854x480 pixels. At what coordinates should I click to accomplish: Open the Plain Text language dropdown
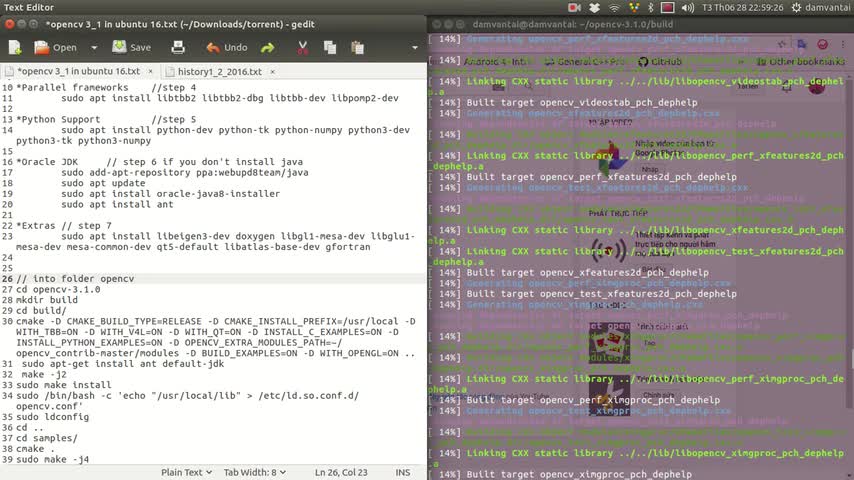click(186, 472)
